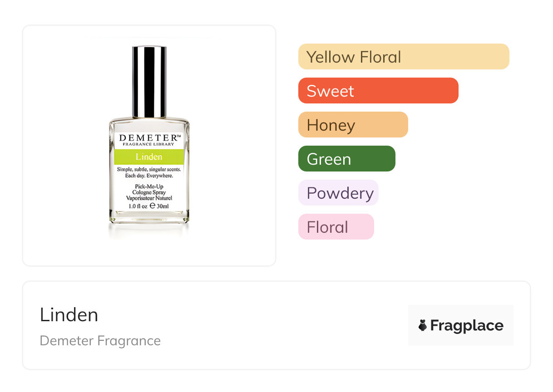This screenshot has height=392, width=553.
Task: Click the 1.0 fl oz 30ml text
Action: click(x=149, y=206)
